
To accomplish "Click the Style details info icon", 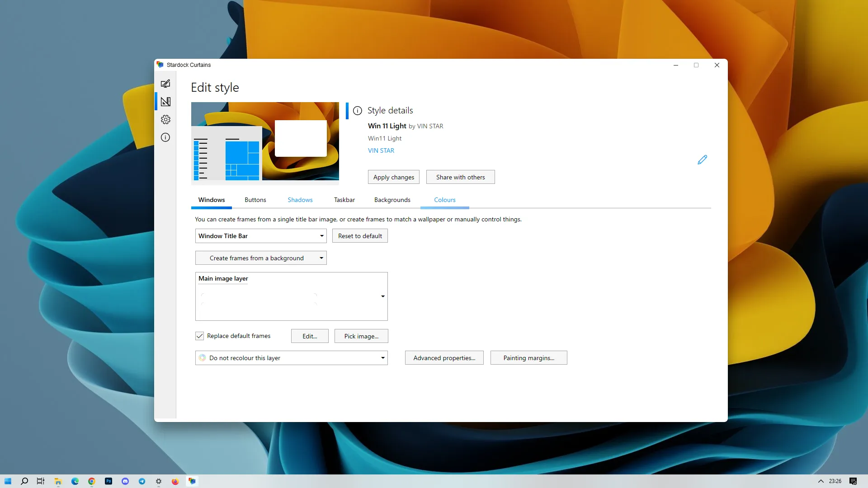I will [x=358, y=111].
